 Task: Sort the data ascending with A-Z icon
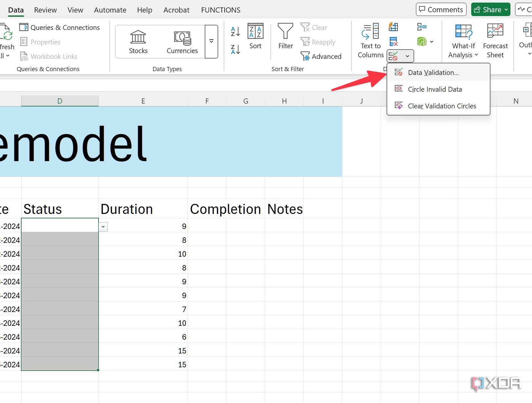click(235, 31)
